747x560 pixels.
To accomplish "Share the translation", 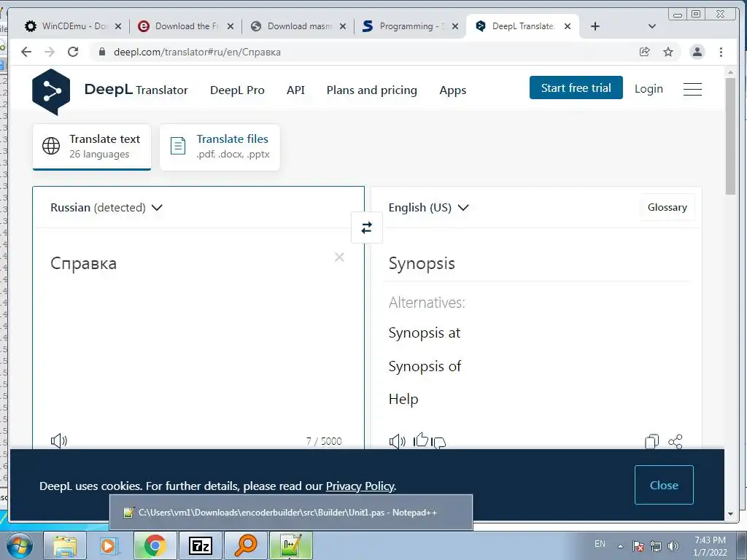I will 676,441.
